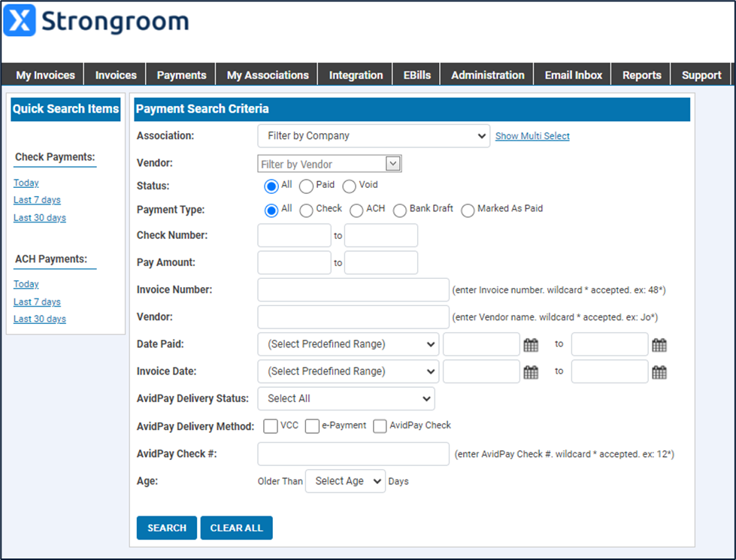Select Status All radio button

coord(271,186)
